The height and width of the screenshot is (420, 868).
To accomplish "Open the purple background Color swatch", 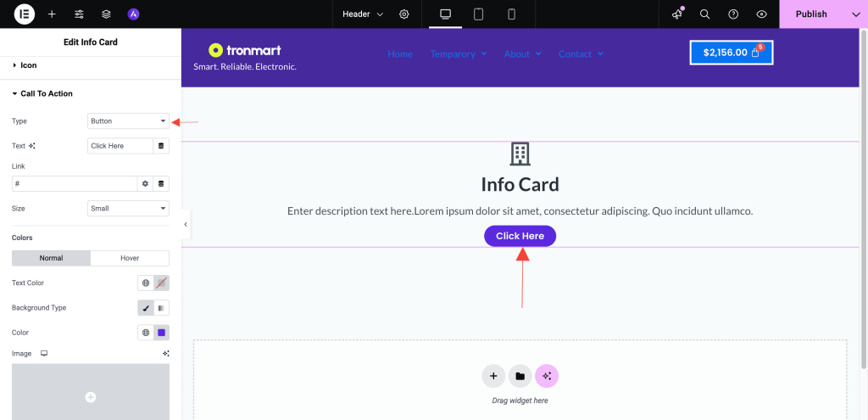I will [161, 333].
